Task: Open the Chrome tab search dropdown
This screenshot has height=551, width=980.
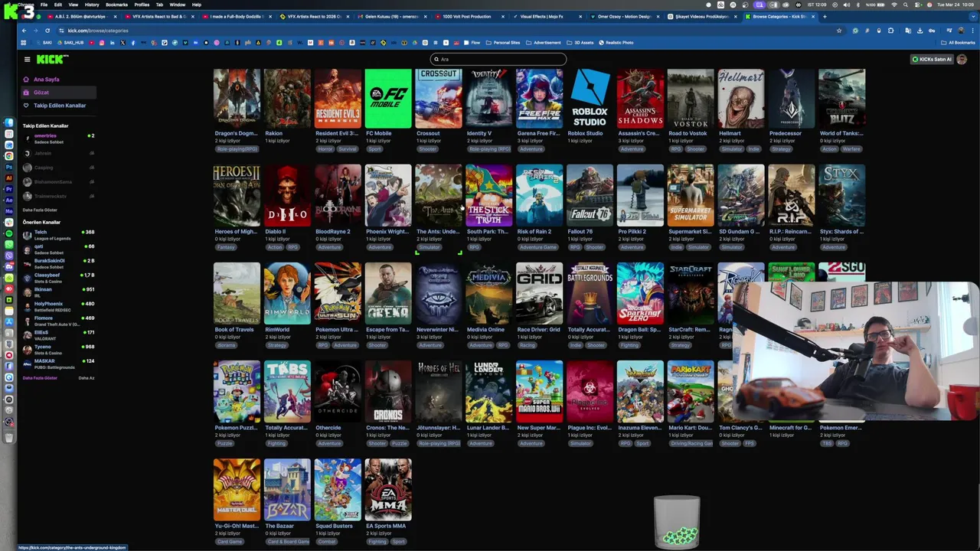Action: click(973, 16)
